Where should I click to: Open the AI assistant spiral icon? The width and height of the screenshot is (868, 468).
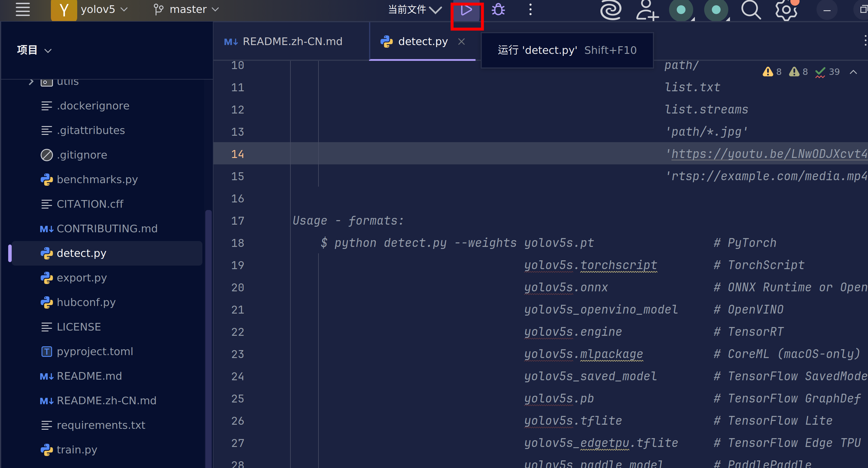[x=611, y=10]
